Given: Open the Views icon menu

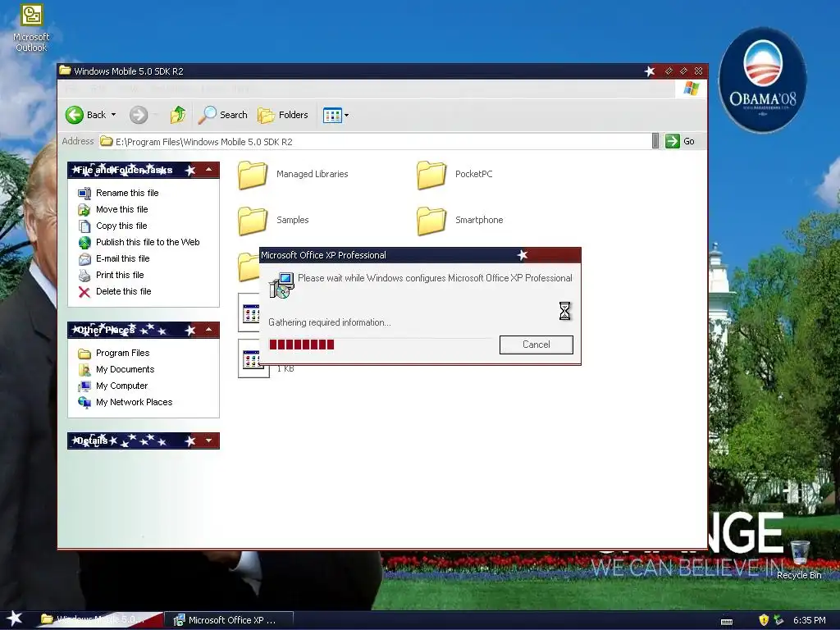Looking at the screenshot, I should (x=332, y=115).
